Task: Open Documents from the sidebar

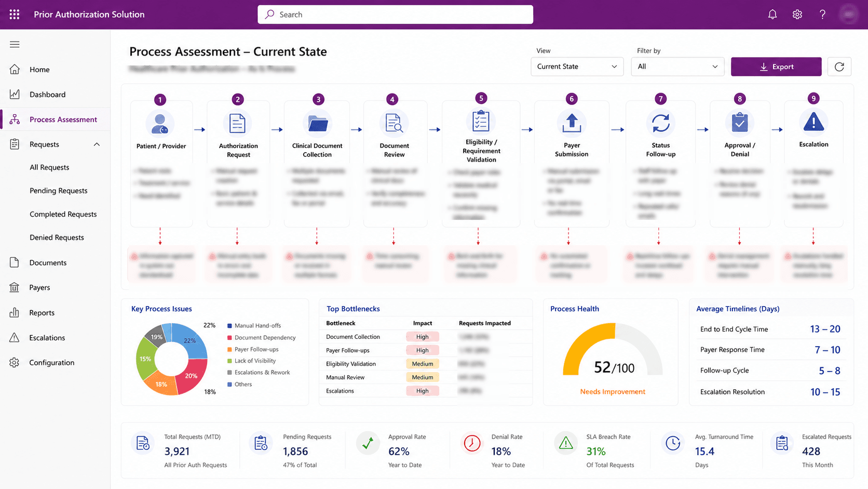Action: tap(55, 262)
